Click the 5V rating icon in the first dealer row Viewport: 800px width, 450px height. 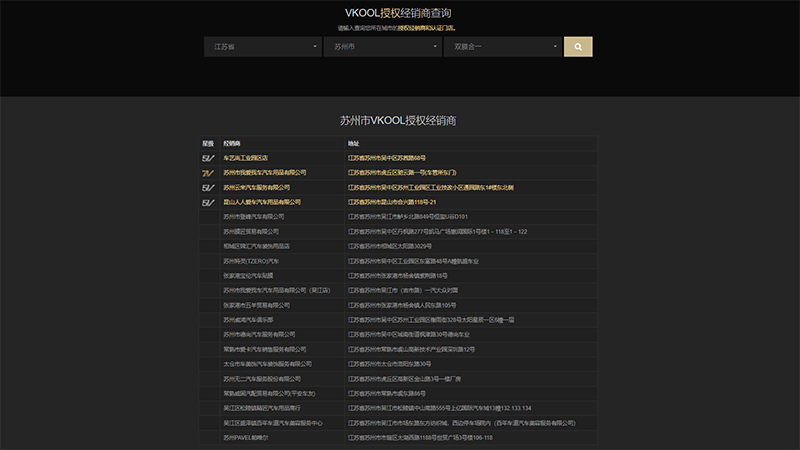coord(208,158)
